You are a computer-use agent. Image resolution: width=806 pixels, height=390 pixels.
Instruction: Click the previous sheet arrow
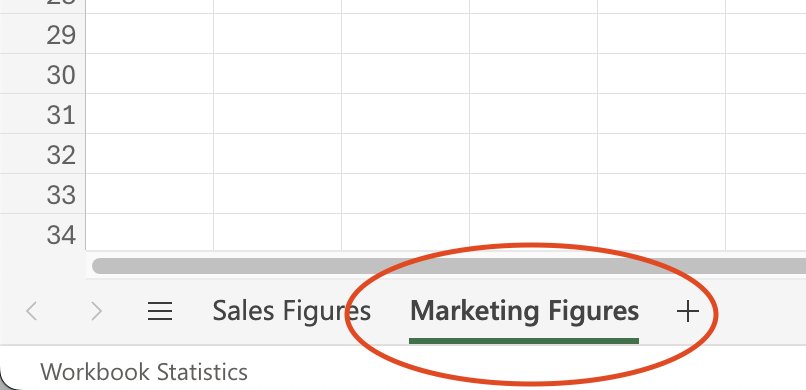(x=32, y=311)
